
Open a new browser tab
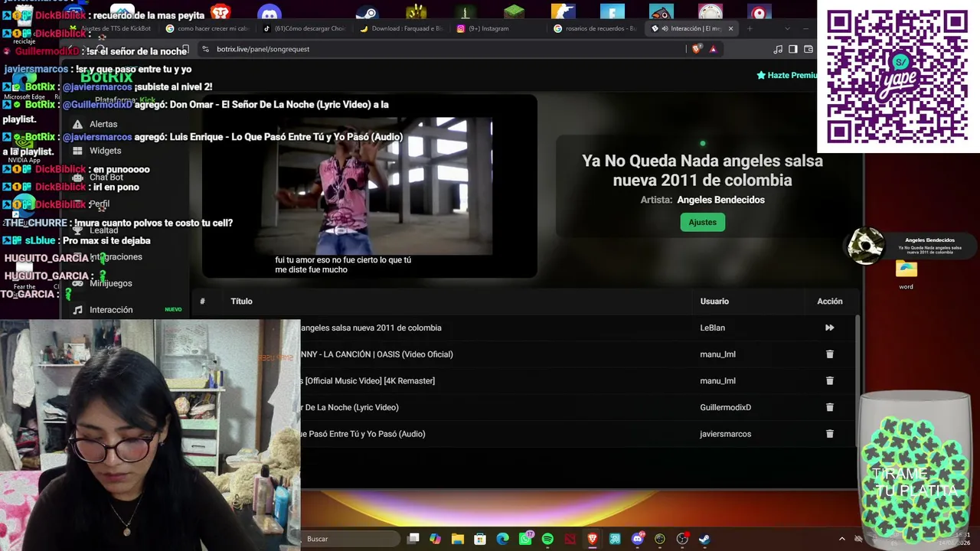pyautogui.click(x=750, y=28)
